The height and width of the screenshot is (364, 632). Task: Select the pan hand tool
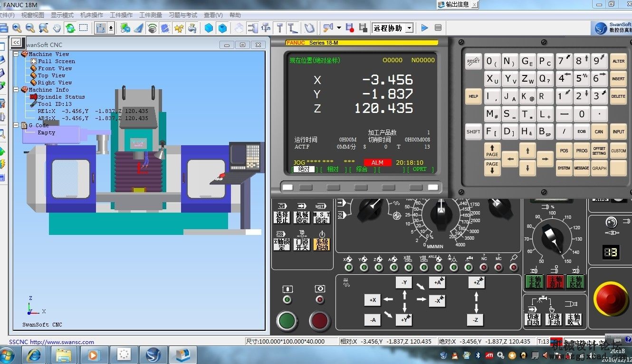pos(57,28)
